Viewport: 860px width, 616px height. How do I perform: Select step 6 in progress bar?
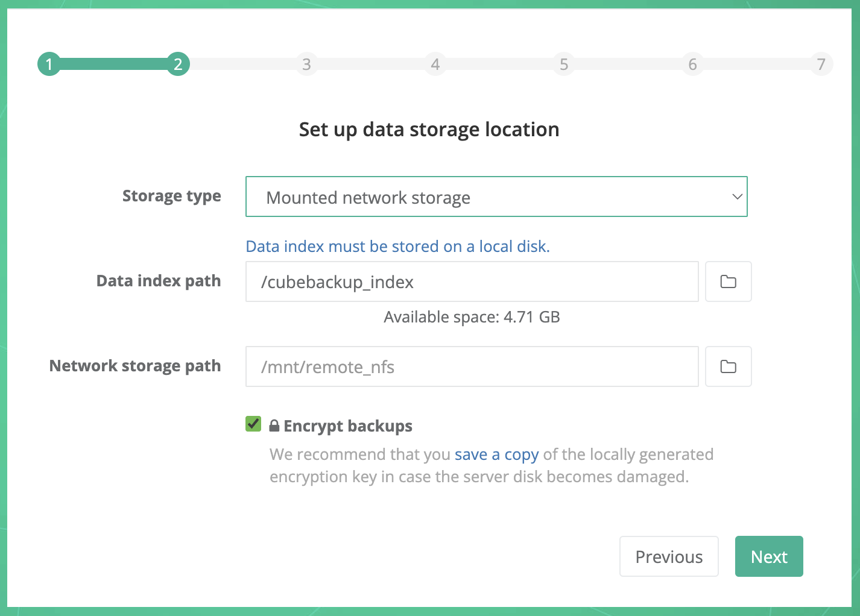[692, 64]
